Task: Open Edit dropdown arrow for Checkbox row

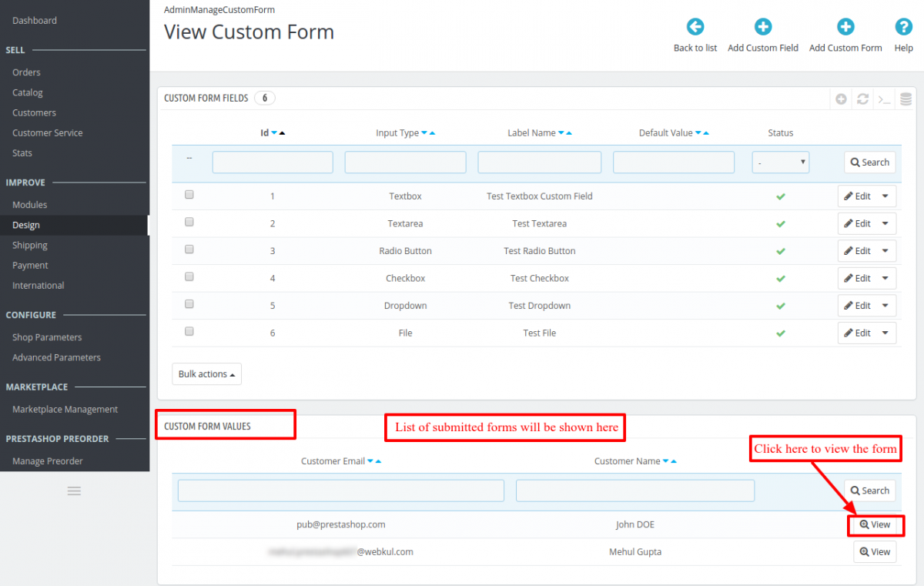Action: click(x=885, y=279)
